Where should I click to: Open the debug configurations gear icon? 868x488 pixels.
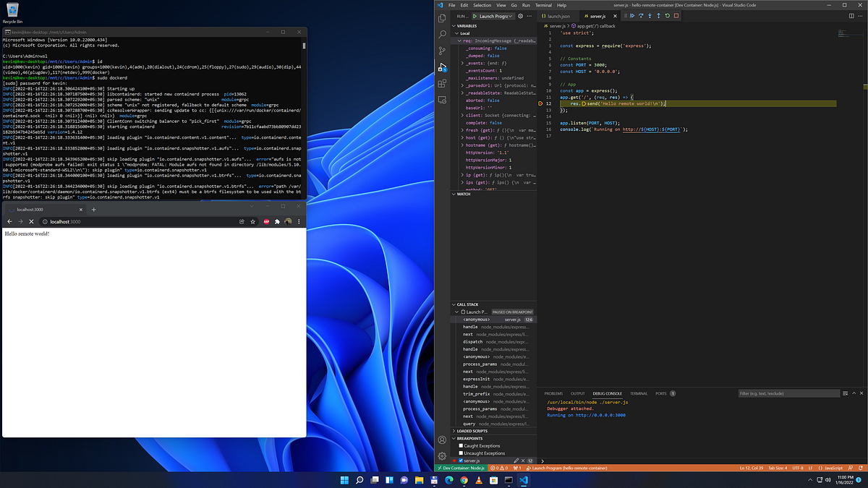click(520, 16)
